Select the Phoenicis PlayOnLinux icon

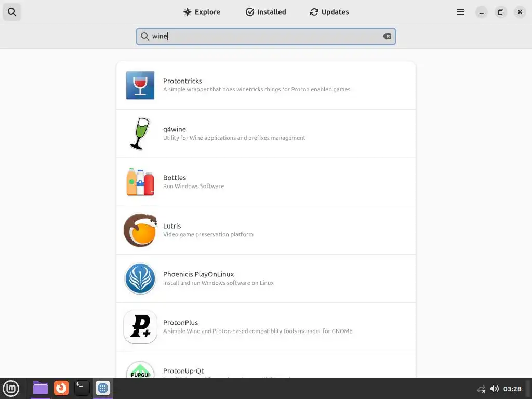pos(140,278)
